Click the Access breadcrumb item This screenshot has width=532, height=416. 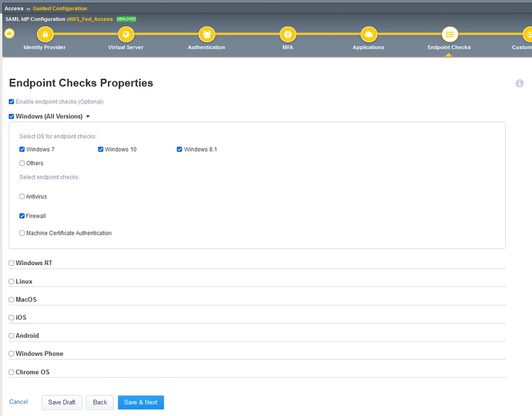click(x=13, y=9)
